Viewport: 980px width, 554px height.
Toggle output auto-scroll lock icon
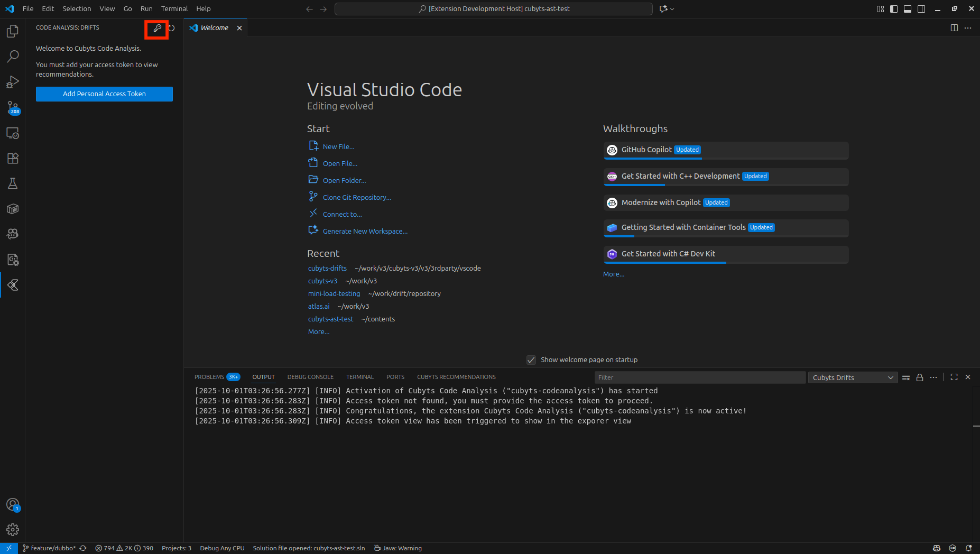[x=920, y=377]
